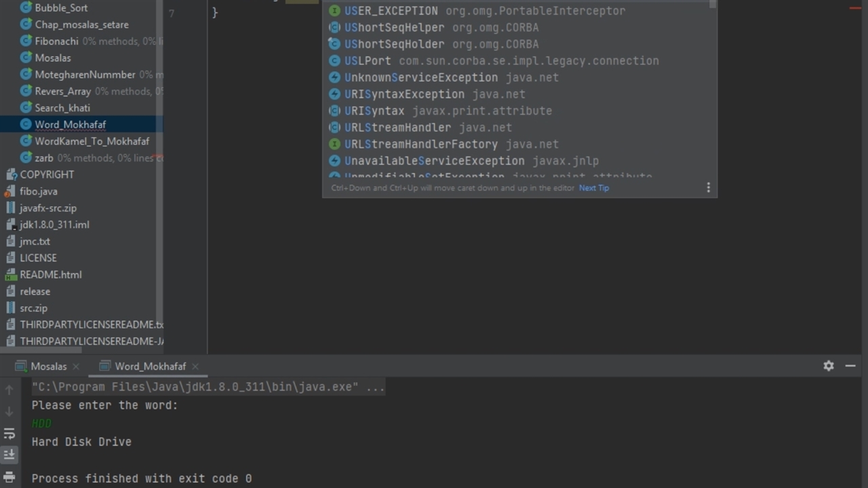Pick URLStreamHandlerFactory in the suggestions
This screenshot has height=488, width=868.
pos(420,144)
